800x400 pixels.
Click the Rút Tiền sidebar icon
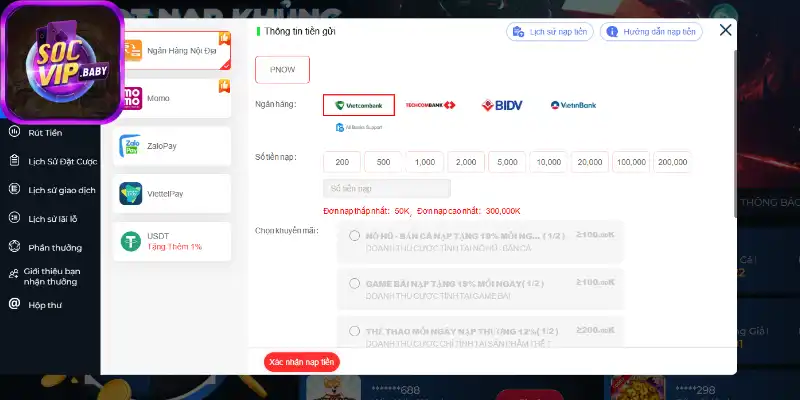[14, 132]
